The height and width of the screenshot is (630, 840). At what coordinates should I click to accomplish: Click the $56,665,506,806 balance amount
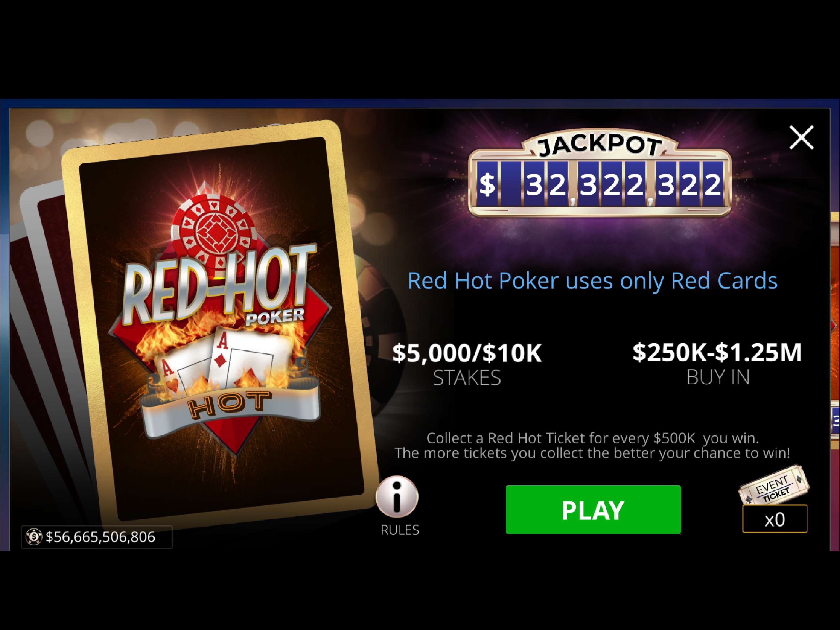point(100,537)
